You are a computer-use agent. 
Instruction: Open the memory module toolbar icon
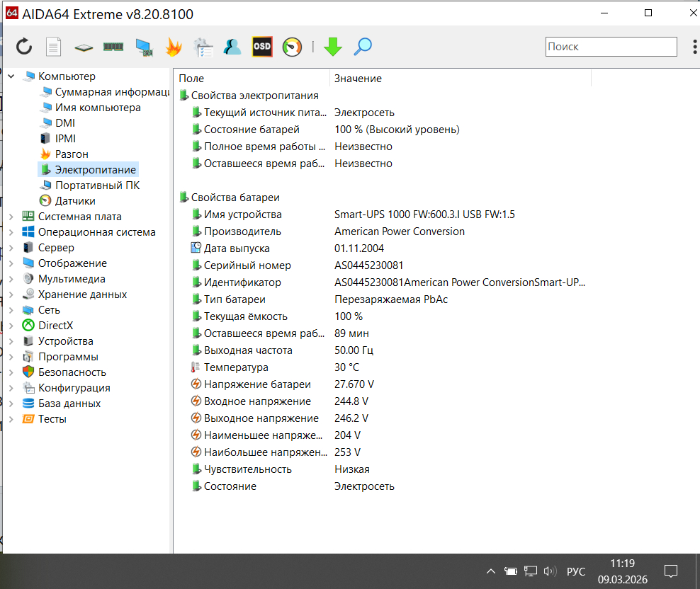[x=113, y=47]
